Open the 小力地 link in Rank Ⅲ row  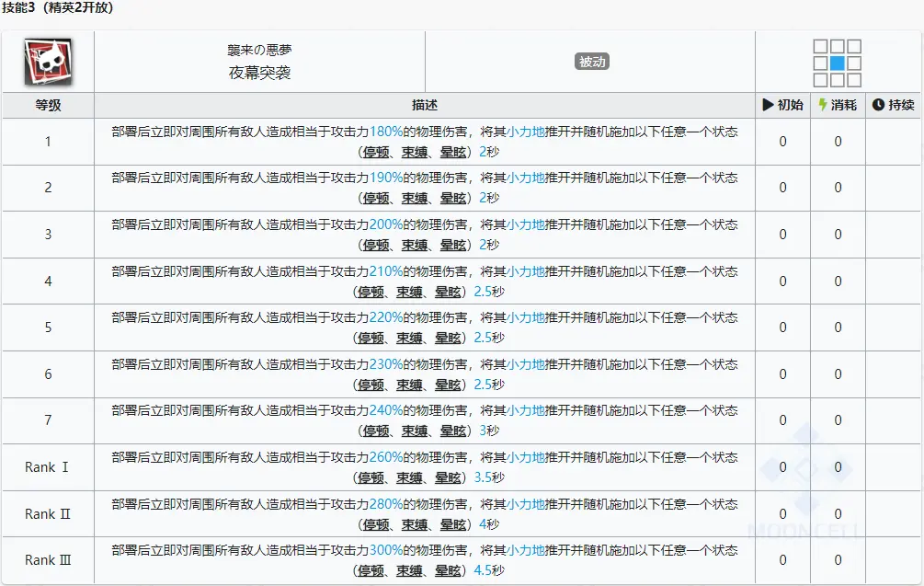pos(526,550)
